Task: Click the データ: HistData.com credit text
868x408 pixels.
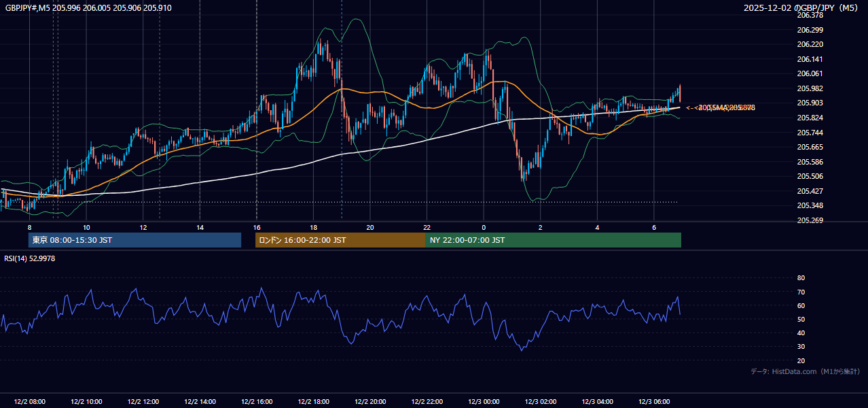Action: [x=805, y=371]
